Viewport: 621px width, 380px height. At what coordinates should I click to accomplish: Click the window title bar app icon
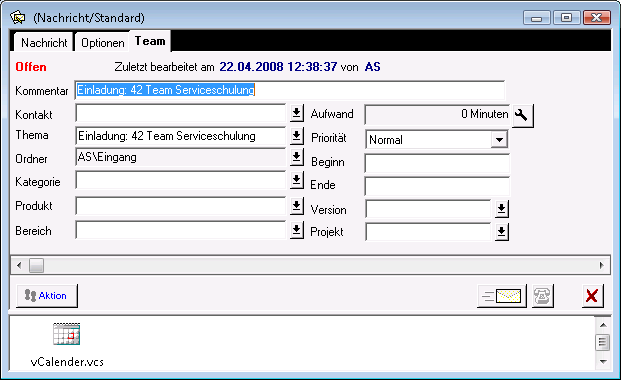click(x=18, y=17)
